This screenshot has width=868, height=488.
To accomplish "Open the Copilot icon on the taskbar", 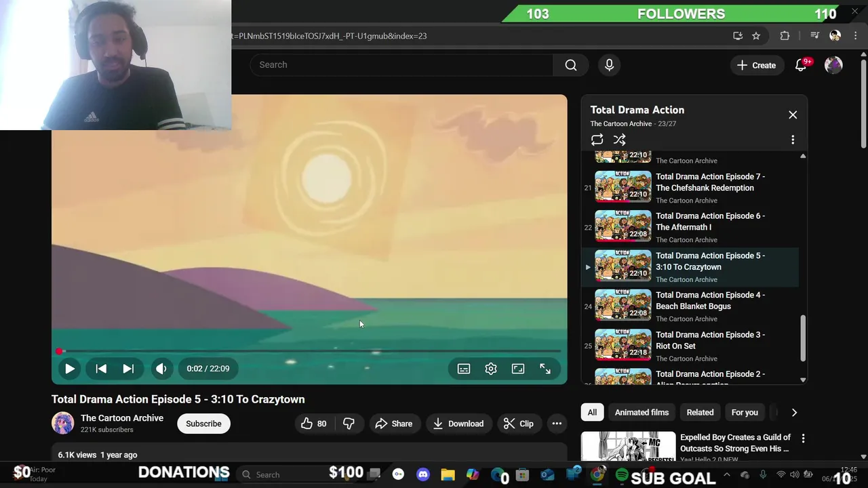I will (473, 474).
